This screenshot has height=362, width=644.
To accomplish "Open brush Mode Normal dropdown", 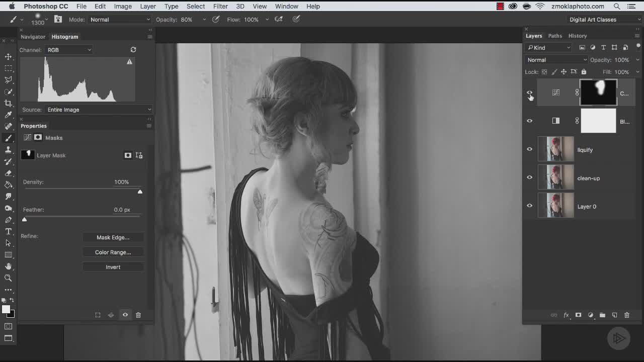I will point(120,20).
